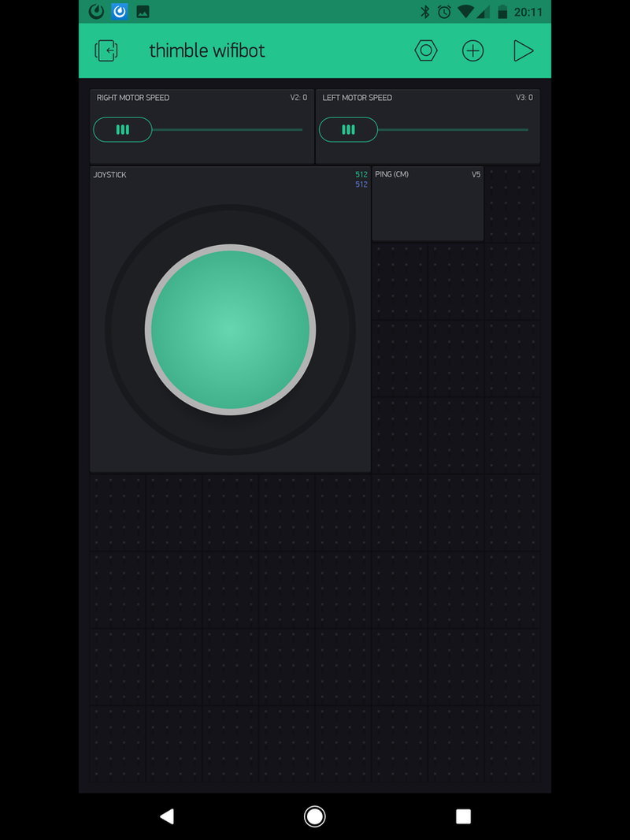Tap the Left Motor Speed slider track
The height and width of the screenshot is (840, 630).
454,130
